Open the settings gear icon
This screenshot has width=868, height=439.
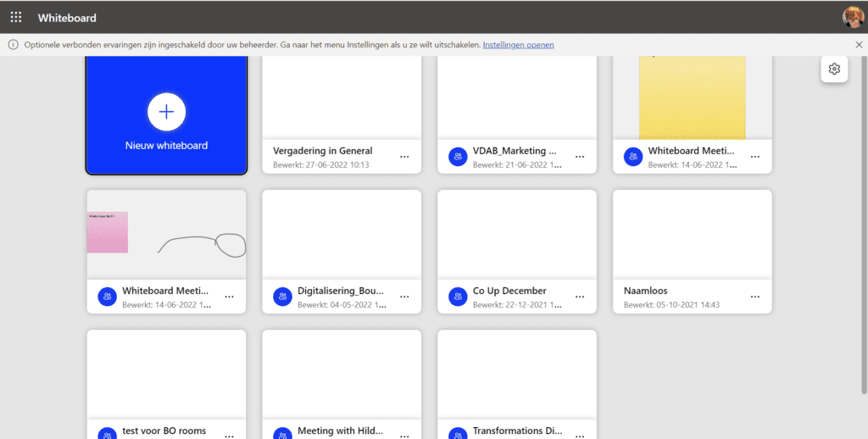pos(834,69)
